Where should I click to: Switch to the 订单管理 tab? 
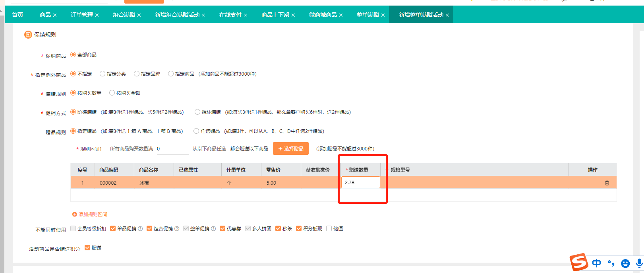pos(81,15)
